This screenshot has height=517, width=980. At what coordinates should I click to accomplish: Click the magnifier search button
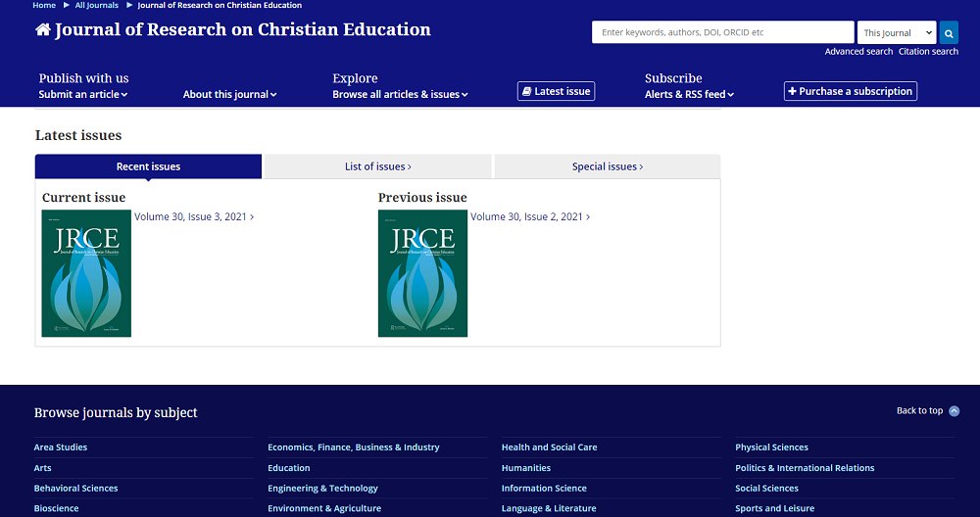tap(949, 32)
